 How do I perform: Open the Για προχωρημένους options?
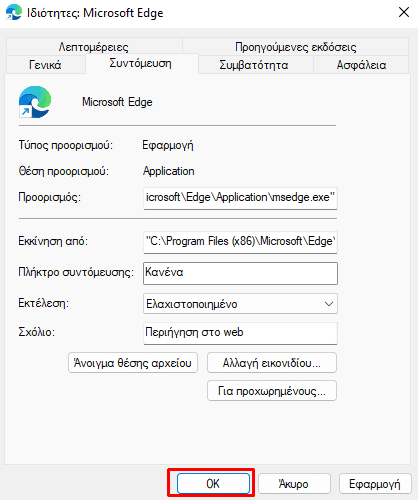(272, 391)
